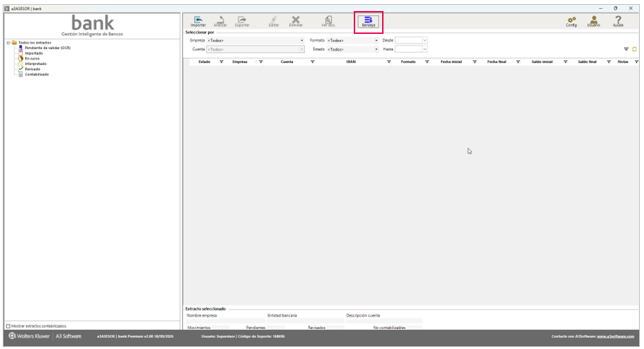Select Interpretado in the tree
The width and height of the screenshot is (644, 349).
[36, 64]
